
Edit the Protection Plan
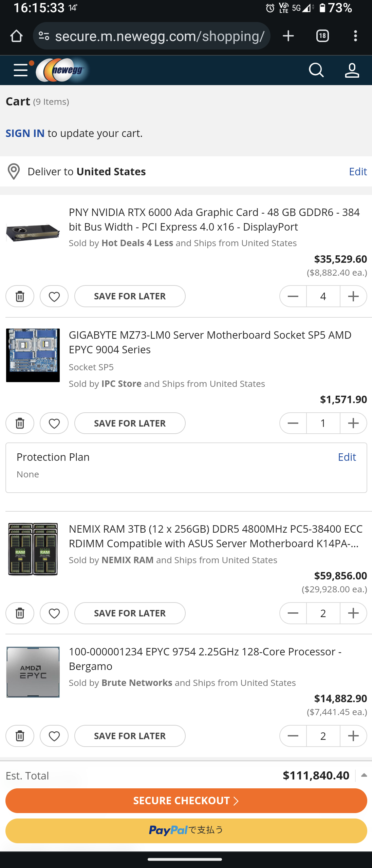347,457
